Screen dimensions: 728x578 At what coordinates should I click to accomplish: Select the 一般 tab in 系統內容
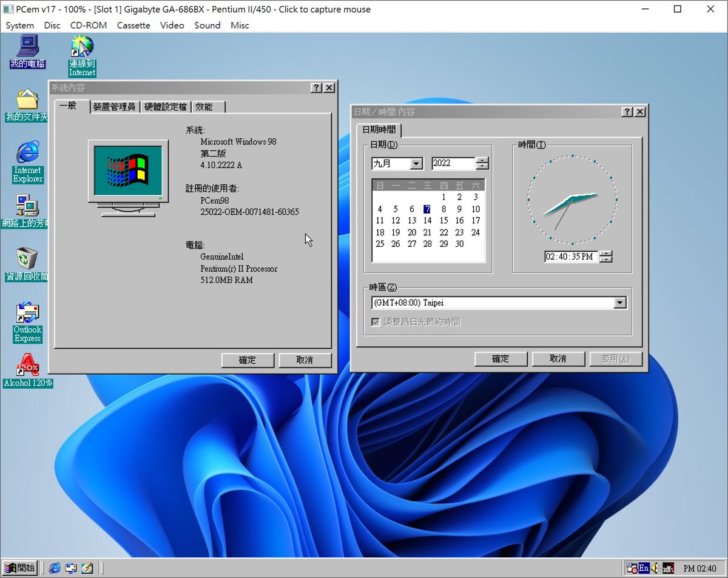coord(72,106)
